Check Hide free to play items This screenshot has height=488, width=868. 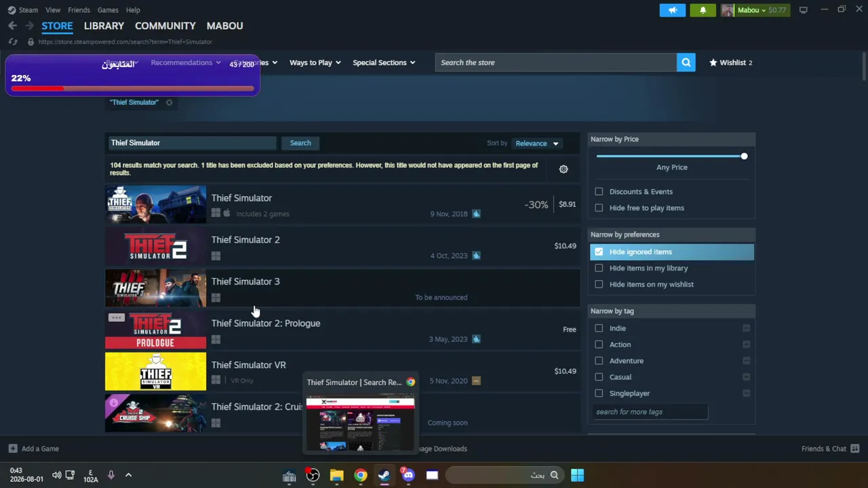click(599, 208)
